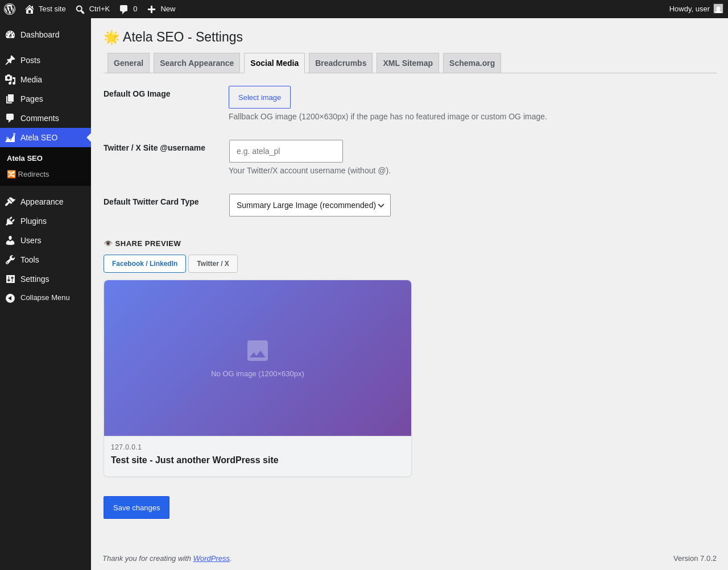Go to the Breadcrumbs tab

(341, 63)
